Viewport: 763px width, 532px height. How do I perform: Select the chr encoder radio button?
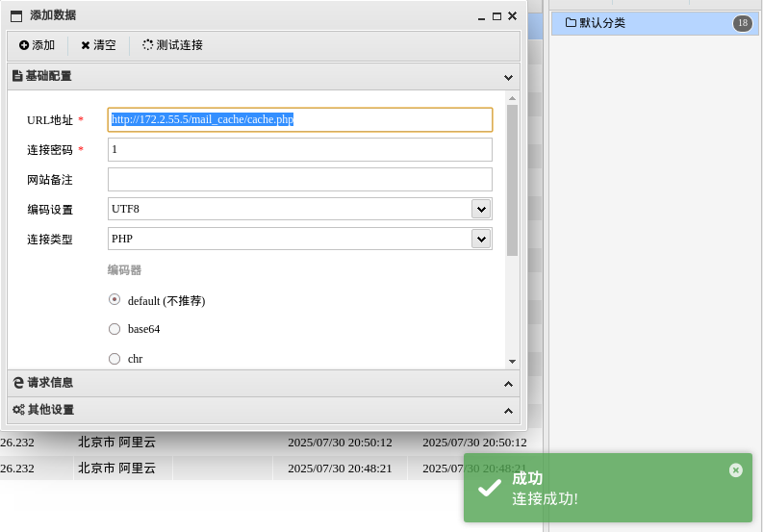click(x=114, y=359)
